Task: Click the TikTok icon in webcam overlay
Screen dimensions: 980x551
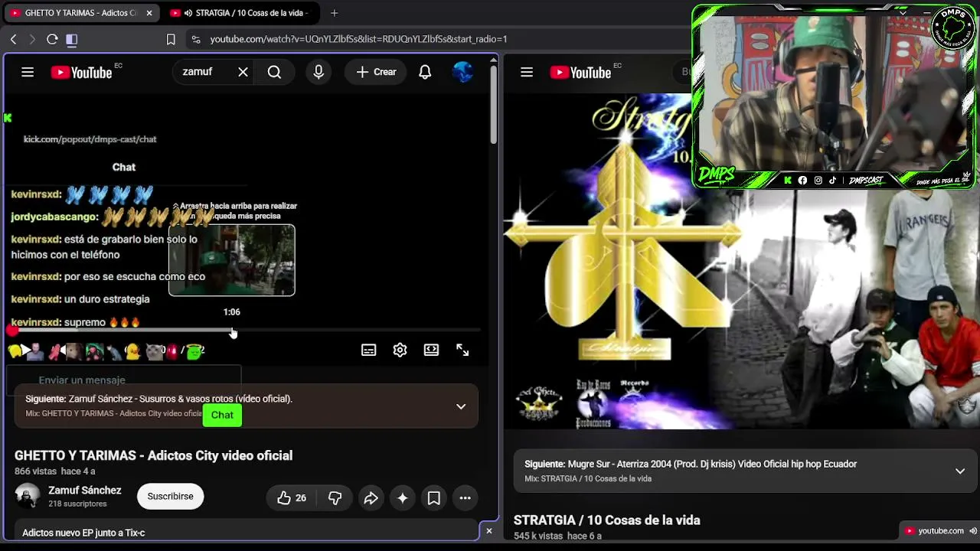Action: pos(832,181)
